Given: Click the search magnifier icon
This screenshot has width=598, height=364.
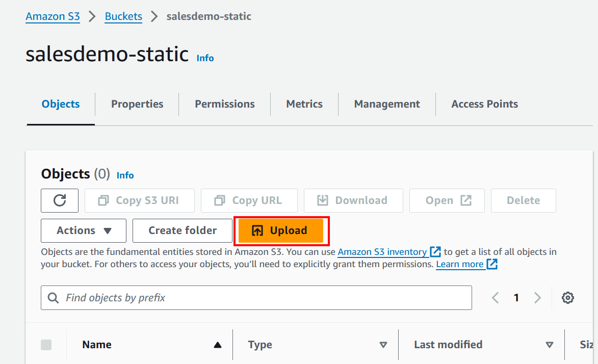Looking at the screenshot, I should pyautogui.click(x=53, y=298).
